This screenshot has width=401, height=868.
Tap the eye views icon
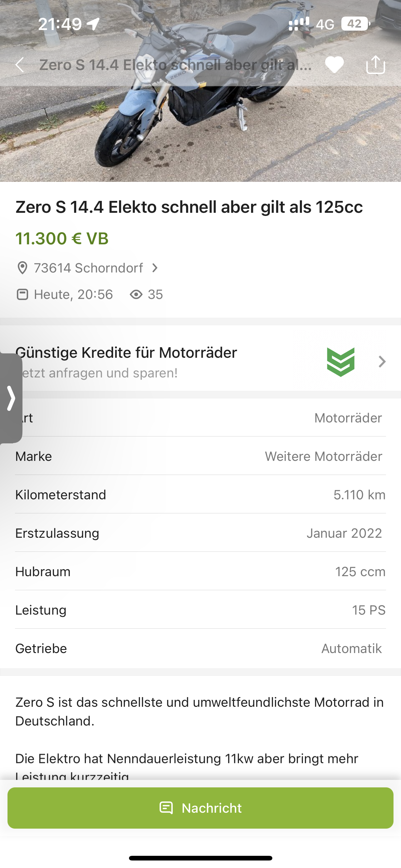pos(136,295)
